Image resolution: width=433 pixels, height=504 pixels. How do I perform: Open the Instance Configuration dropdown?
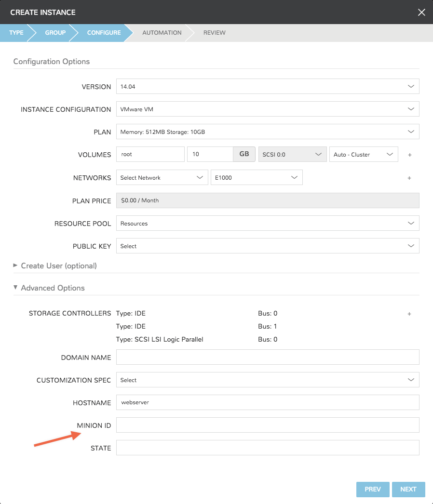tap(268, 109)
